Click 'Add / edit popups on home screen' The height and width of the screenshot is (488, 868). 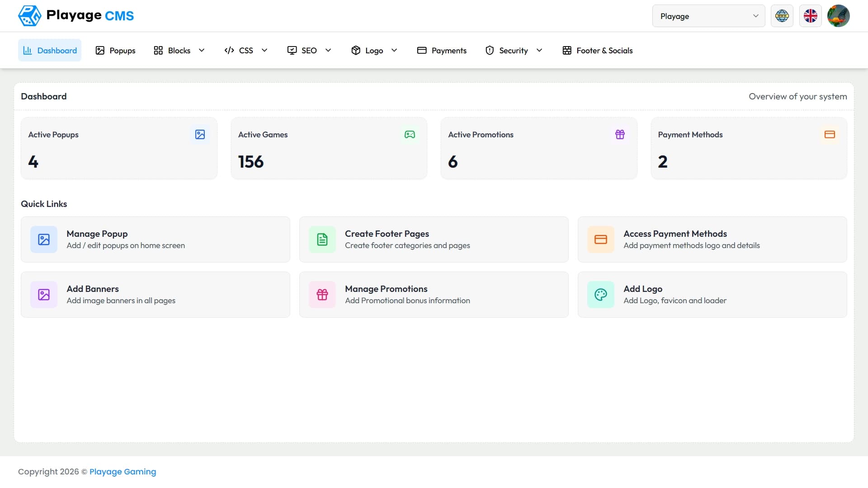click(126, 245)
